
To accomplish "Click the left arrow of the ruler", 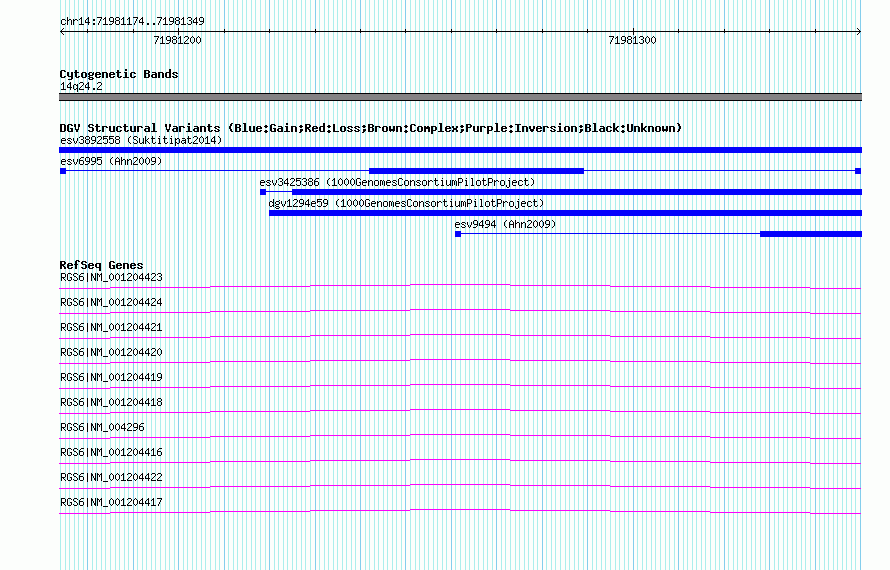I will pos(62,32).
